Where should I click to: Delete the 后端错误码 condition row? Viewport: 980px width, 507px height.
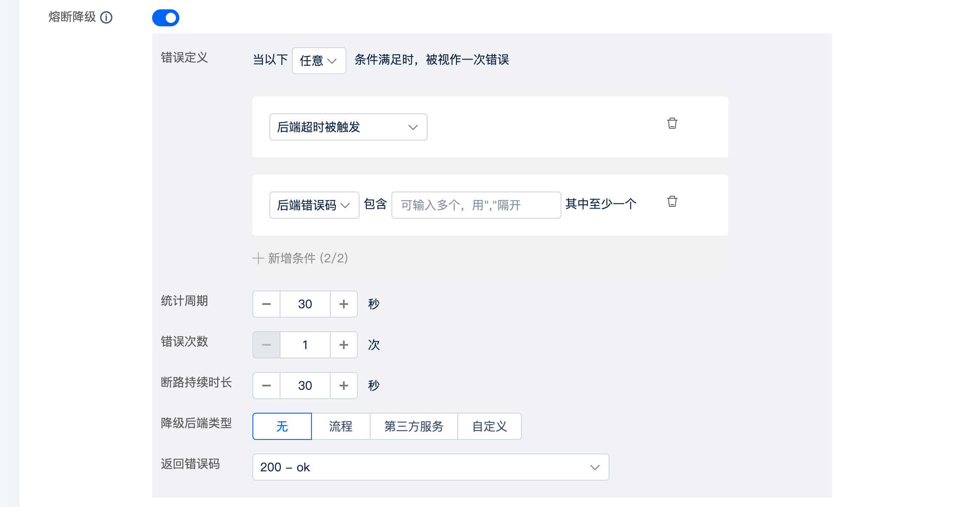[672, 201]
